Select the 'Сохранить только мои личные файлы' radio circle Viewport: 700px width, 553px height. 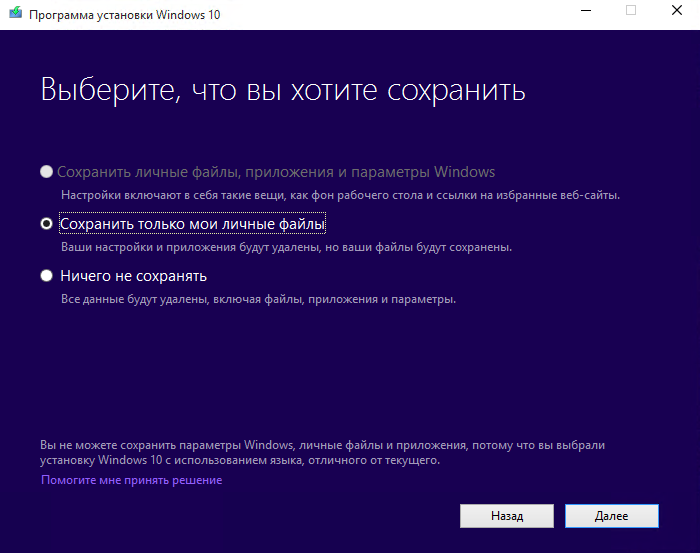pos(46,224)
